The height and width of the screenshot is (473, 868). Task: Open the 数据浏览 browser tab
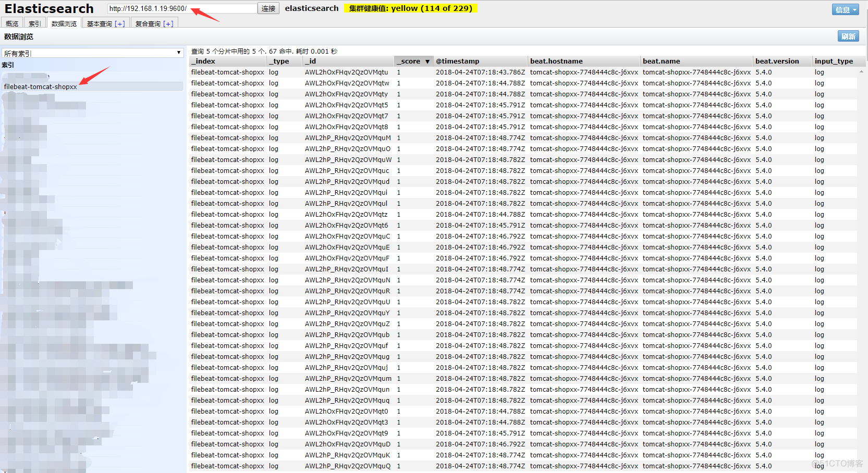click(x=64, y=23)
